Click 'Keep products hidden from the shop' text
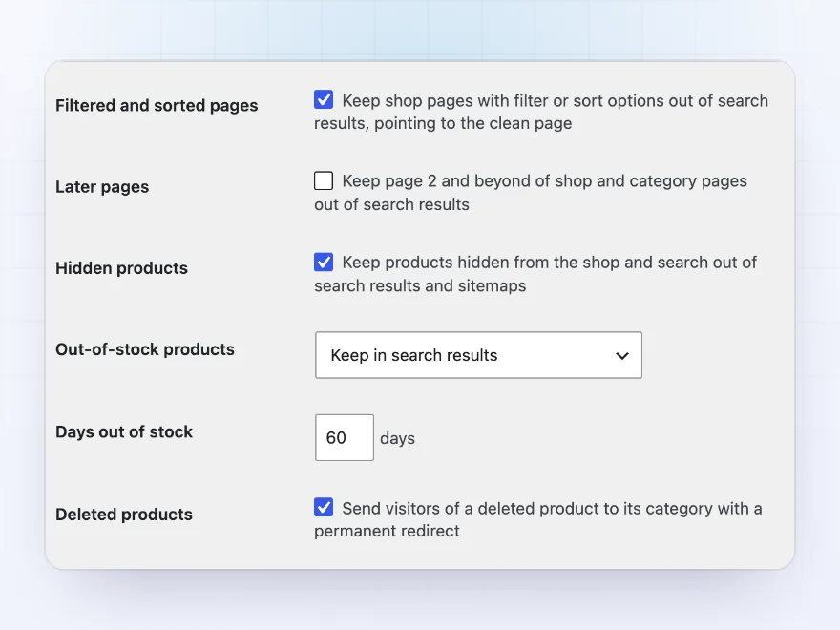The height and width of the screenshot is (630, 840). pos(535,274)
